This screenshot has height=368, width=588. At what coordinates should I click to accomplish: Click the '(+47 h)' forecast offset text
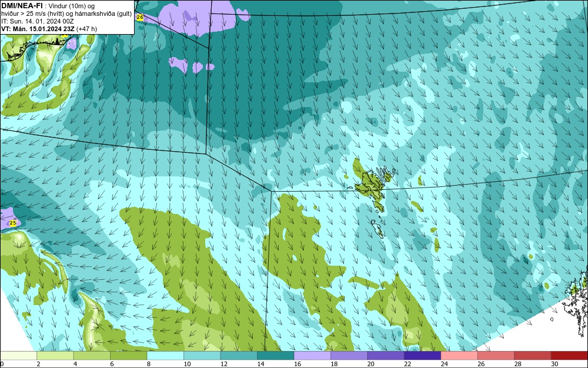coord(86,29)
